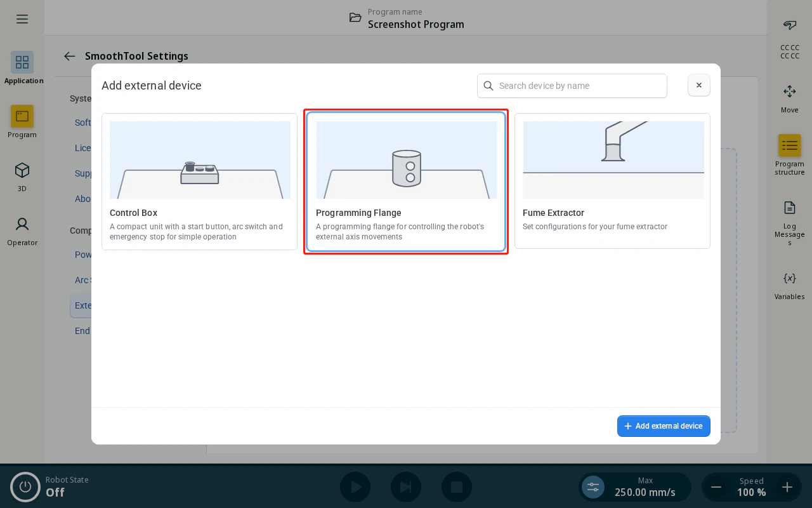Viewport: 812px width, 508px height.
Task: Click the Search device by name field
Action: coord(572,86)
